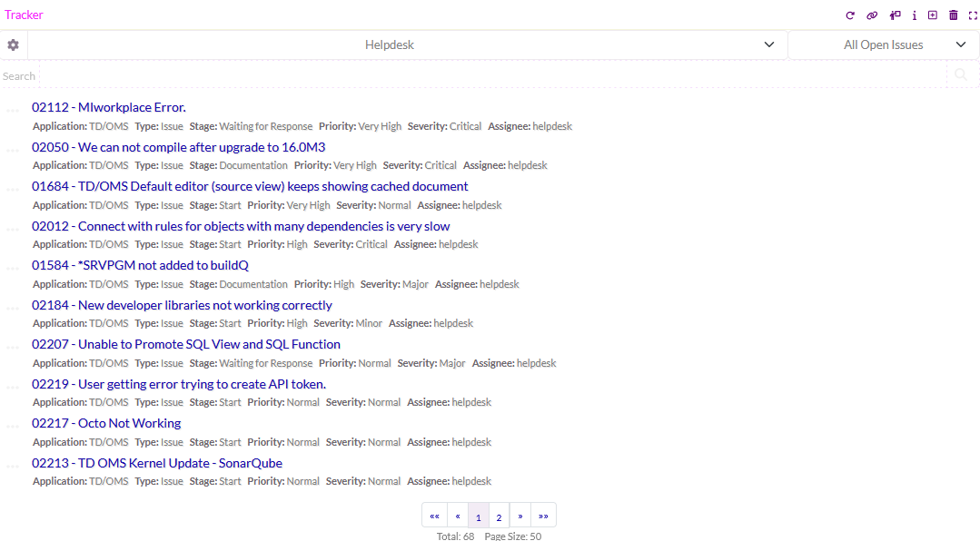Go to page 2 of results
The width and height of the screenshot is (980, 541).
pyautogui.click(x=499, y=517)
